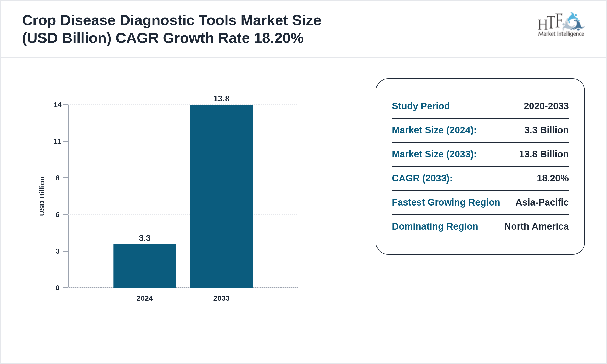Screen dimensions: 607x364
Task: Open the Dominating Region entry
Action: click(435, 226)
